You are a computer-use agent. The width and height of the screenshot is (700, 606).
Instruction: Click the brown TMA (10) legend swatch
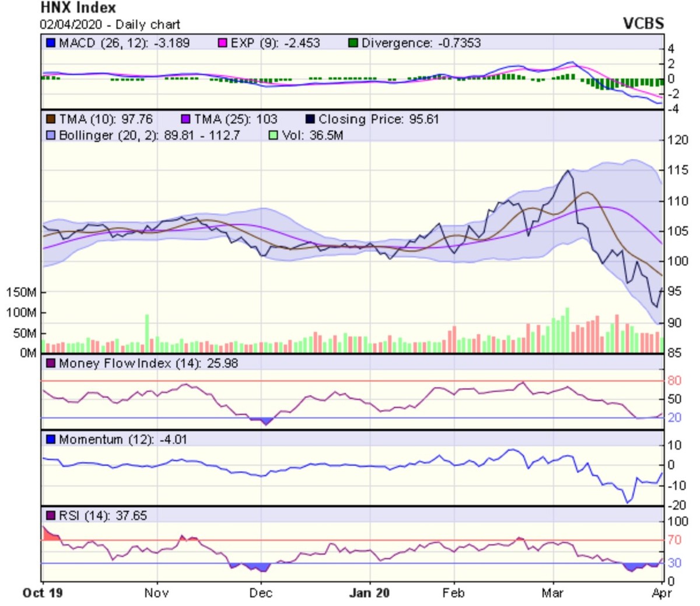[x=51, y=120]
